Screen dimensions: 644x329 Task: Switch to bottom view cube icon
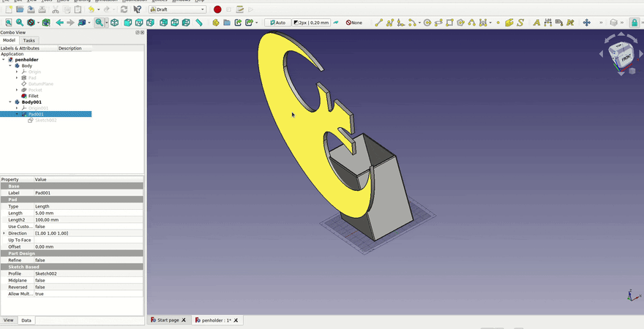175,23
